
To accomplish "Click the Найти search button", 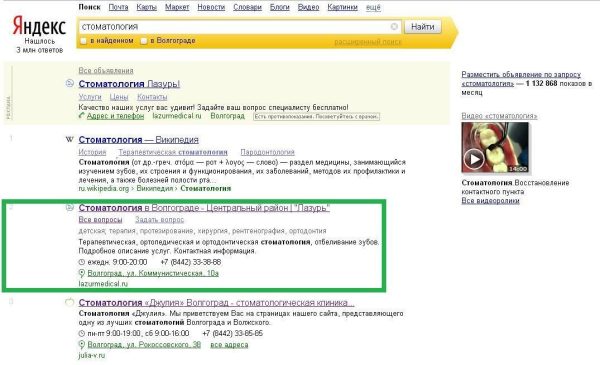I will click(422, 27).
